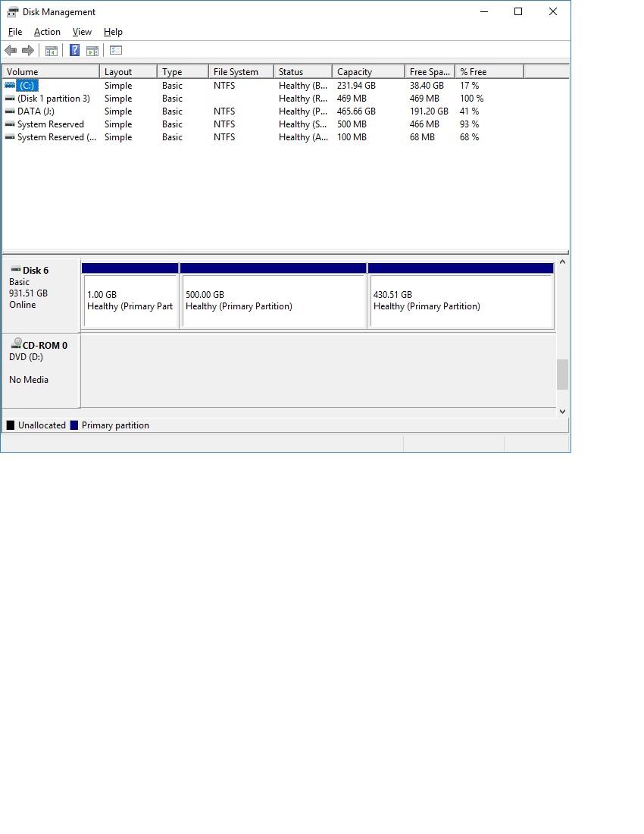The image size is (644, 834).
Task: Click the blue Primary partition legend swatch
Action: coord(73,425)
